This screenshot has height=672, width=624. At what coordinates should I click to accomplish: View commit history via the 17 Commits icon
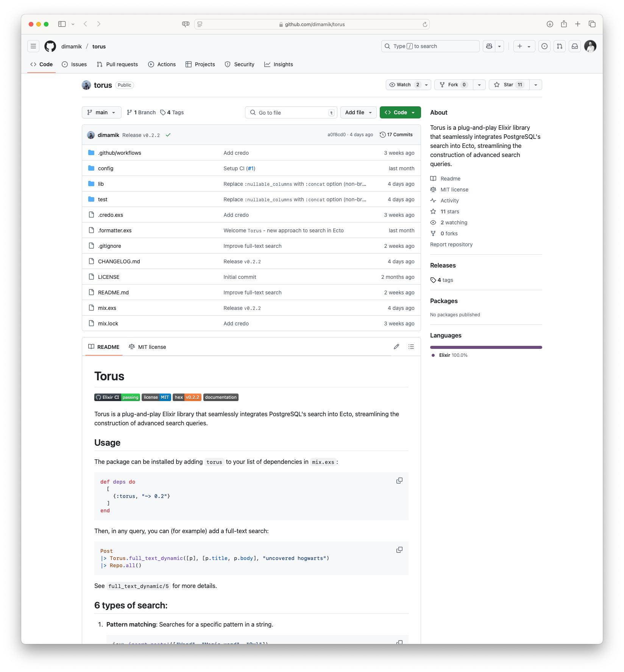[x=384, y=134]
